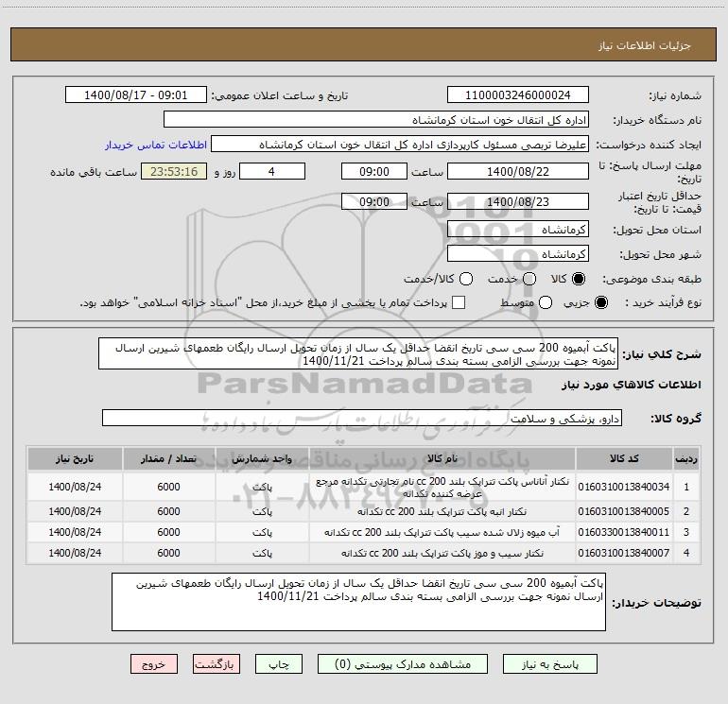Click the آب میوه زلال شده سیب cell
728x704 pixels.
click(442, 532)
